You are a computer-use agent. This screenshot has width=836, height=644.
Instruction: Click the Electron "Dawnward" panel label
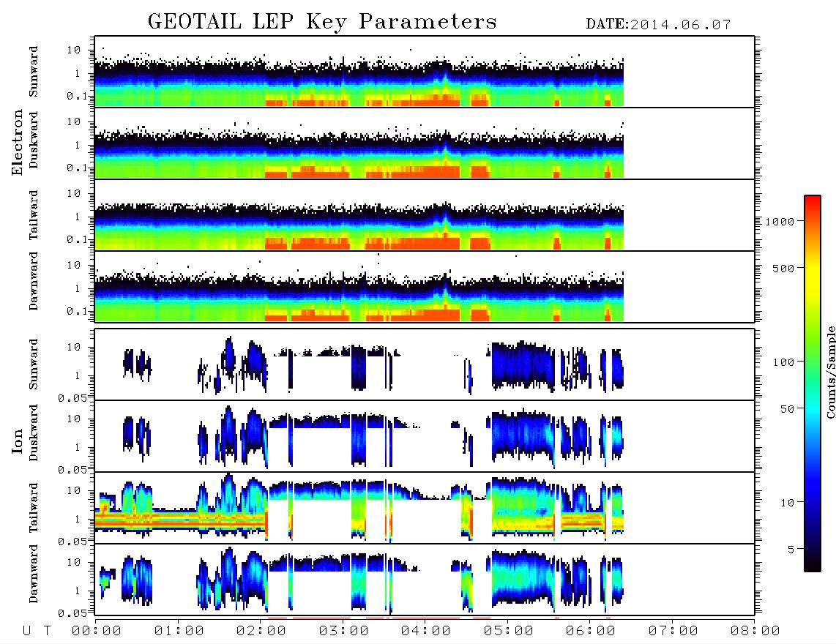34,281
